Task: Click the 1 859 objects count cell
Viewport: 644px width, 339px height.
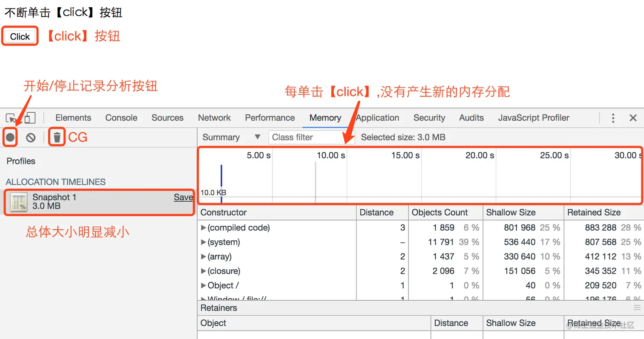Action: (443, 228)
